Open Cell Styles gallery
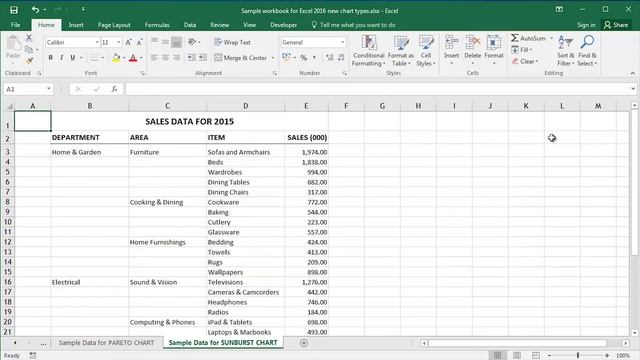Image resolution: width=640 pixels, height=360 pixels. tap(426, 51)
